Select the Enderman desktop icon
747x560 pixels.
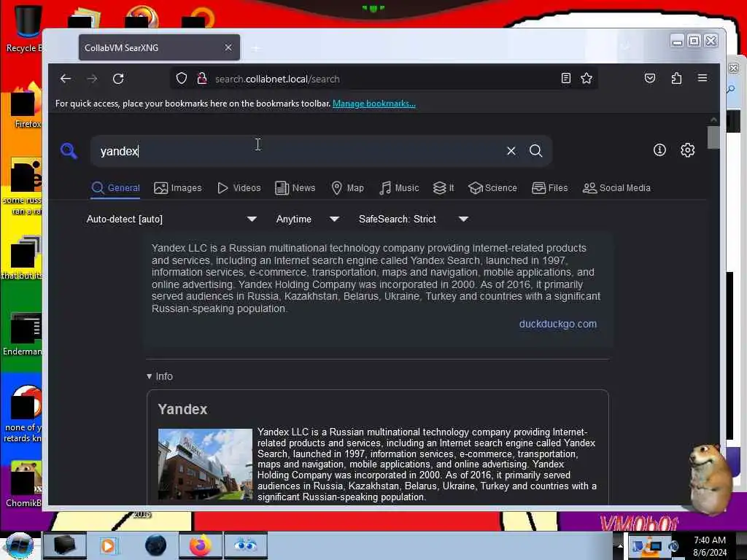click(23, 334)
